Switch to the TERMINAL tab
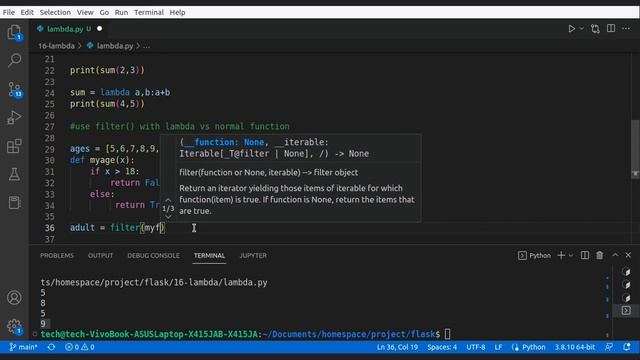 pyautogui.click(x=209, y=256)
